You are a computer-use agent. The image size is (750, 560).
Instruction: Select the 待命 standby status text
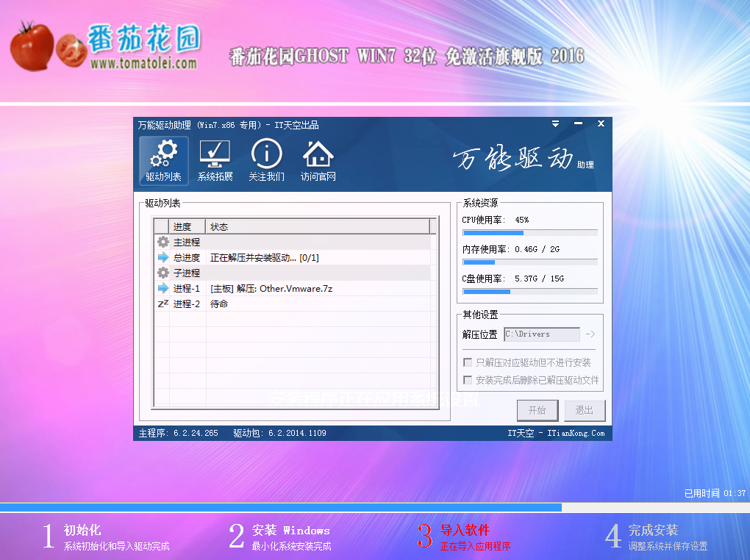click(x=219, y=304)
